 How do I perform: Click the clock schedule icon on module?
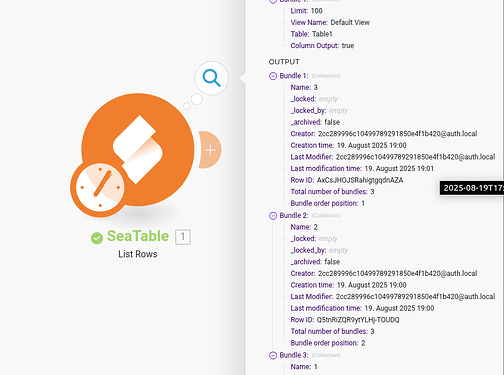click(x=100, y=187)
